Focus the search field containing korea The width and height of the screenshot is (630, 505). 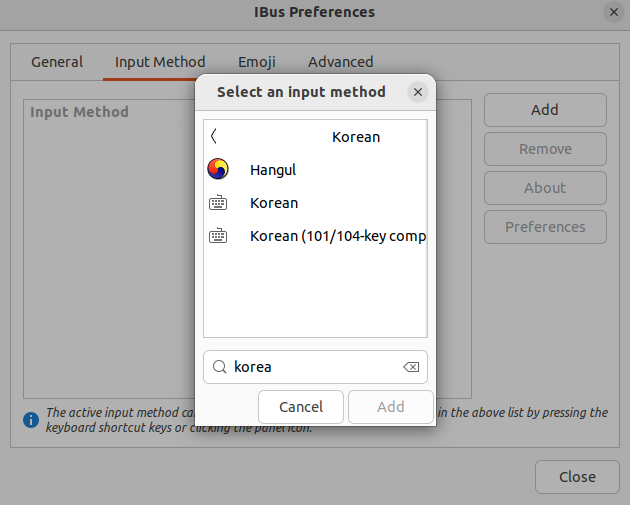[x=315, y=367]
